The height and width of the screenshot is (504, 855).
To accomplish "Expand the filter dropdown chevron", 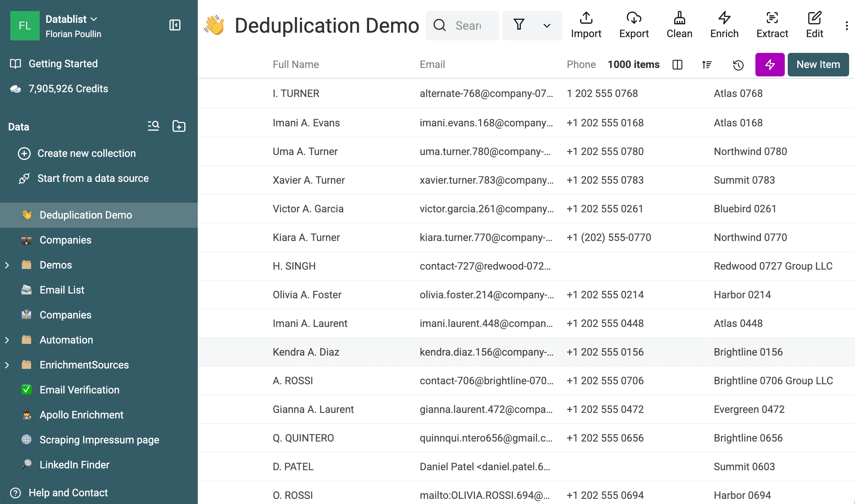I will click(x=547, y=26).
